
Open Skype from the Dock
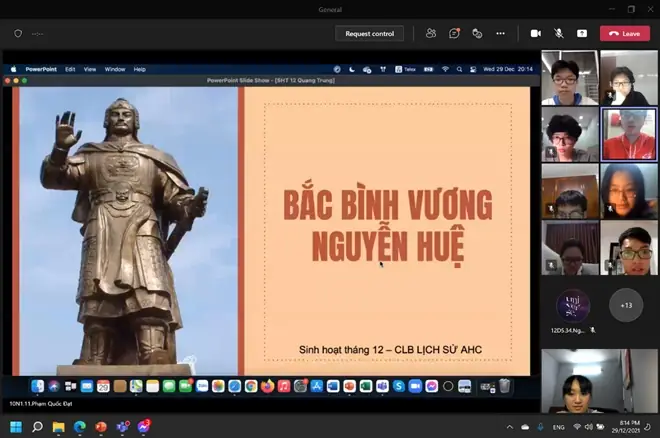(x=399, y=386)
